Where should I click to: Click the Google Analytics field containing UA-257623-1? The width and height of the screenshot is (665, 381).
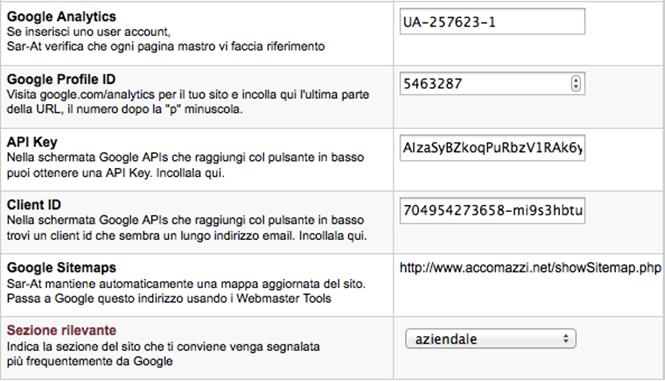tap(492, 22)
